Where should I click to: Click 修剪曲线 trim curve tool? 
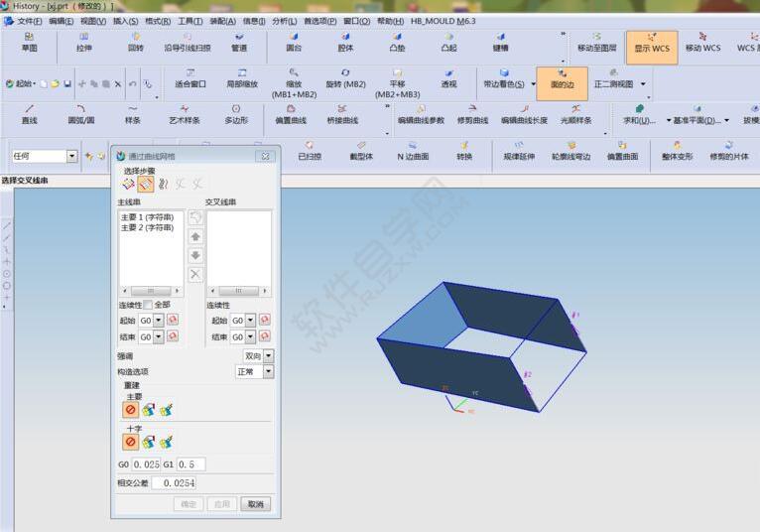(x=472, y=115)
